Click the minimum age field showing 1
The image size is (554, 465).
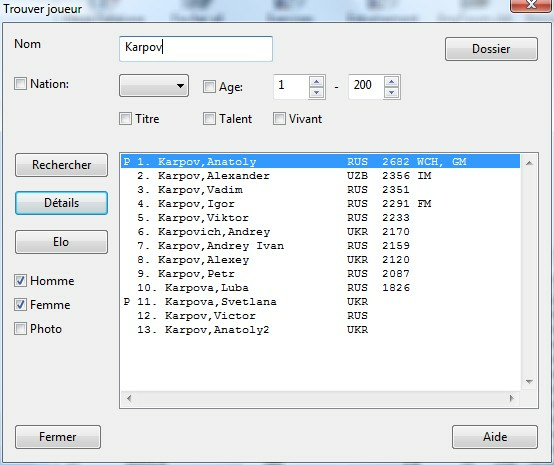[x=291, y=87]
